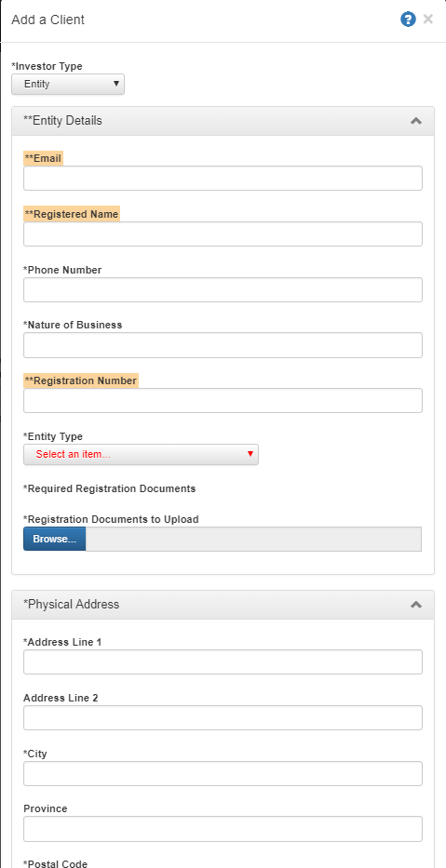Collapse the Entity Details section chevron
Image resolution: width=446 pixels, height=868 pixels.
pyautogui.click(x=416, y=121)
